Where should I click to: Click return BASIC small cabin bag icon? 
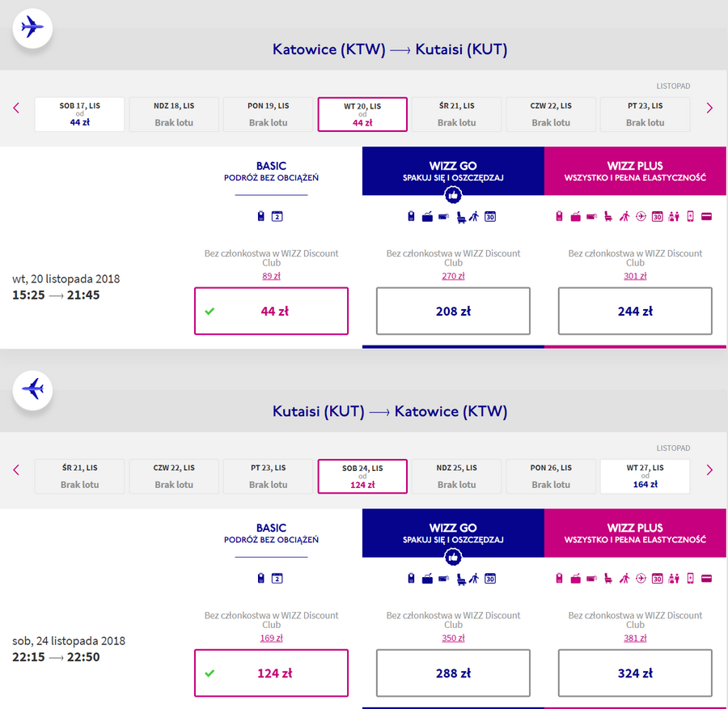[x=261, y=578]
